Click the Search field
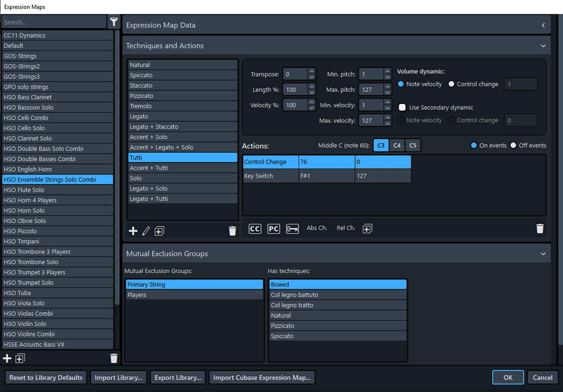The width and height of the screenshot is (563, 392). tap(54, 22)
